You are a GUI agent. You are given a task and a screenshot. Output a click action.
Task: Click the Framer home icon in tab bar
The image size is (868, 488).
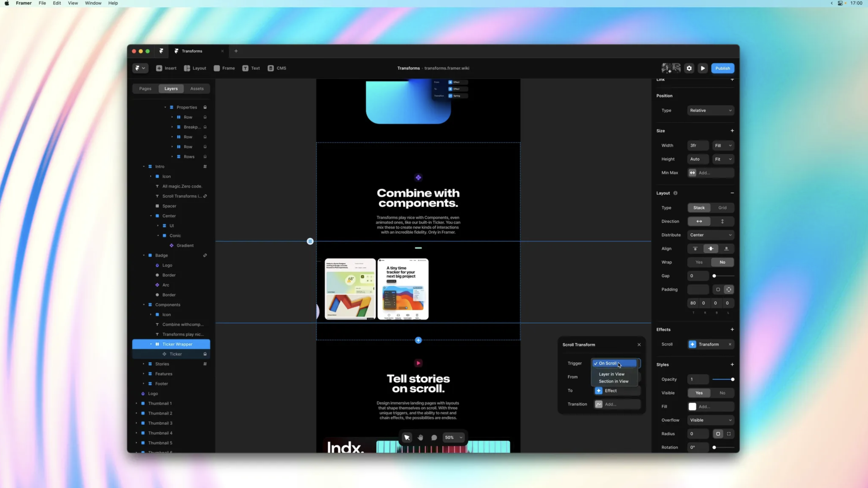click(161, 51)
